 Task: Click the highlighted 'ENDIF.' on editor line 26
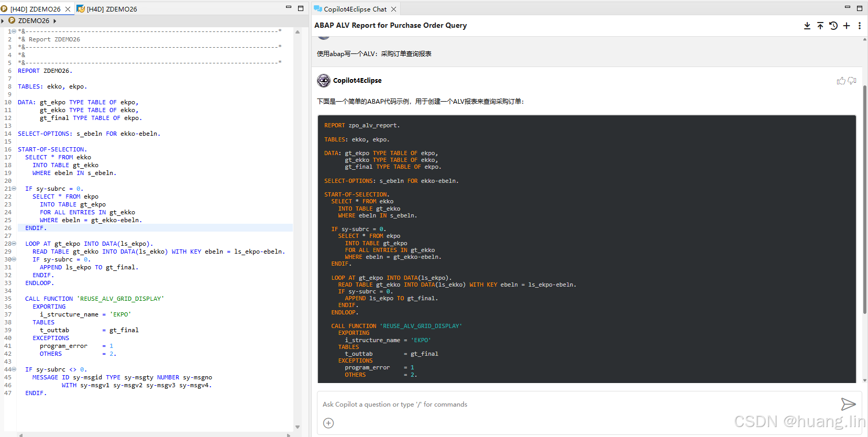coord(36,228)
